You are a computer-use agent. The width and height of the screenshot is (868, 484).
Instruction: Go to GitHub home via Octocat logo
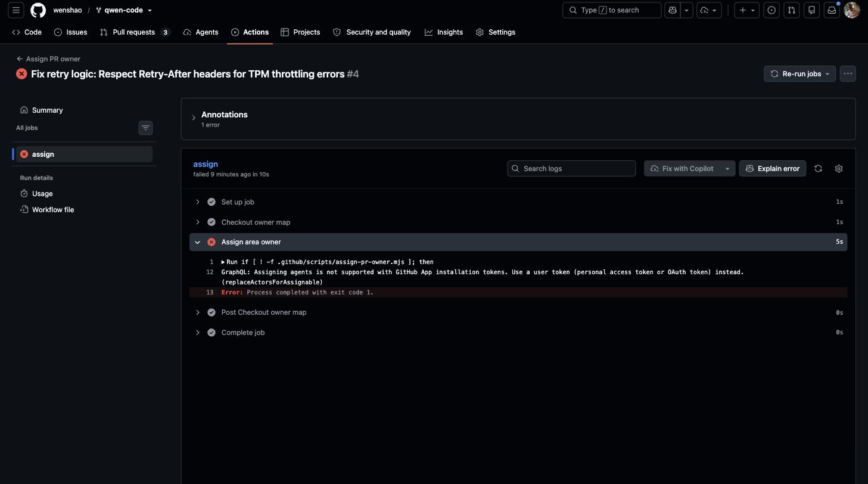[38, 10]
